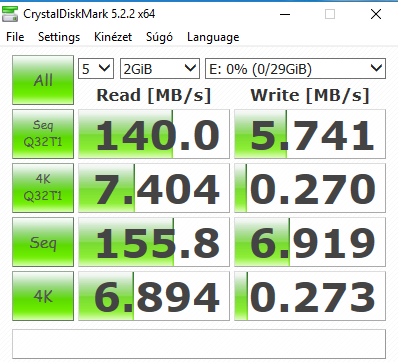Click the Seq read value 155.8

pos(154,242)
